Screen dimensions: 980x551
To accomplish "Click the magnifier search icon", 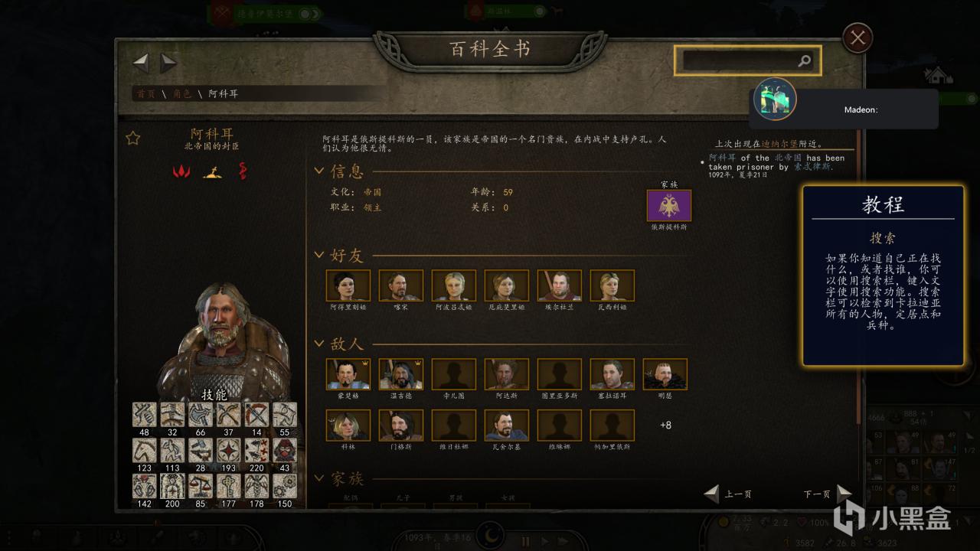I will click(x=804, y=61).
